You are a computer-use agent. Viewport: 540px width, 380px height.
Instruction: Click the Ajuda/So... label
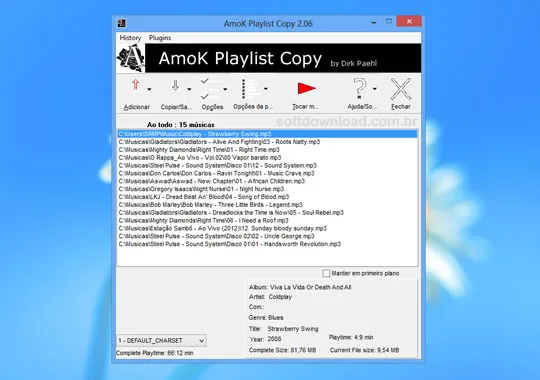click(x=362, y=107)
